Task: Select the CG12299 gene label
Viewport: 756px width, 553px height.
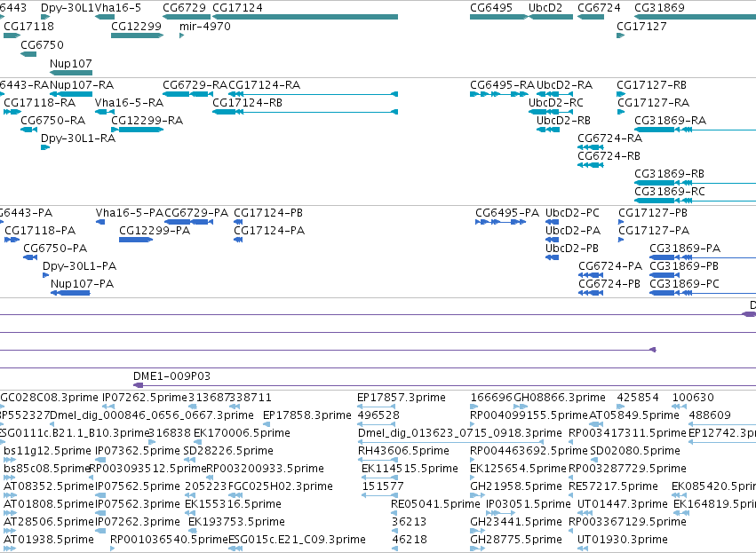Action: click(136, 26)
